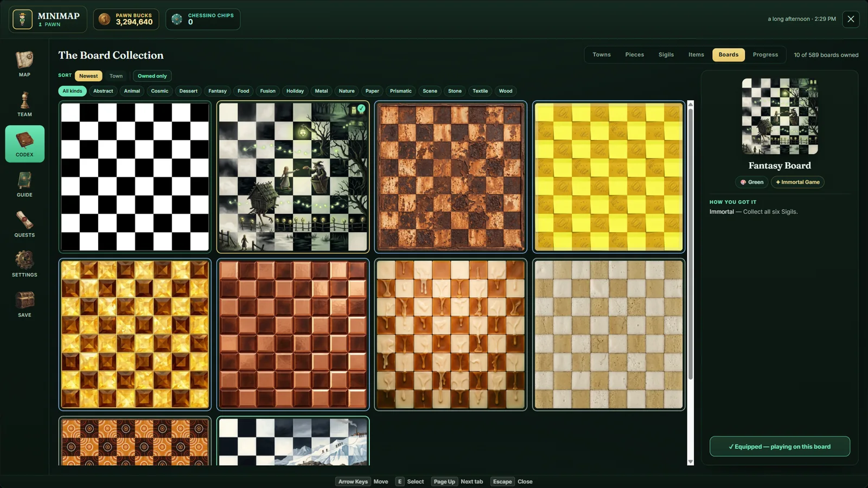Click the Chessino Chips chip icon

tap(177, 20)
